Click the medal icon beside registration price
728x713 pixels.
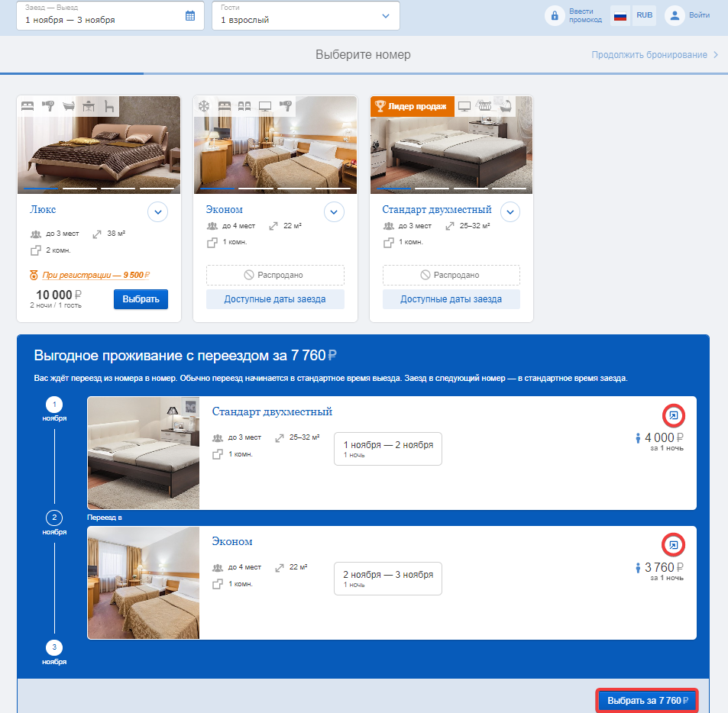pos(34,275)
